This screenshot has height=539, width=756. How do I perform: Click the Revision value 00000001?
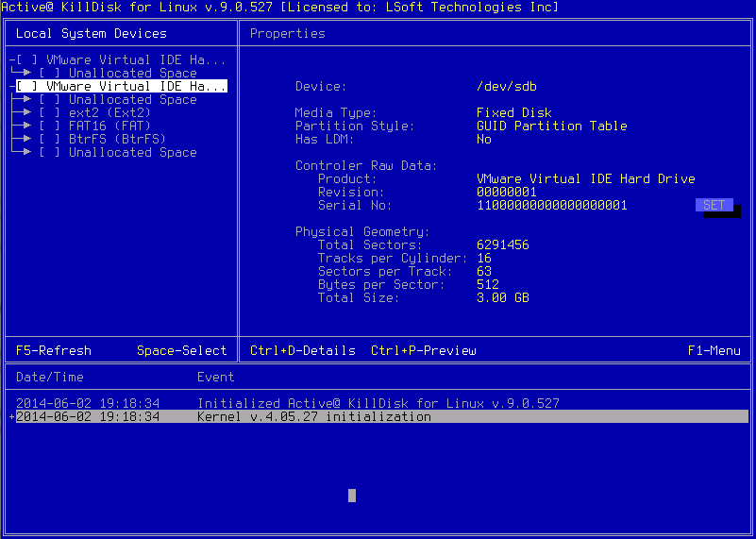tap(507, 192)
